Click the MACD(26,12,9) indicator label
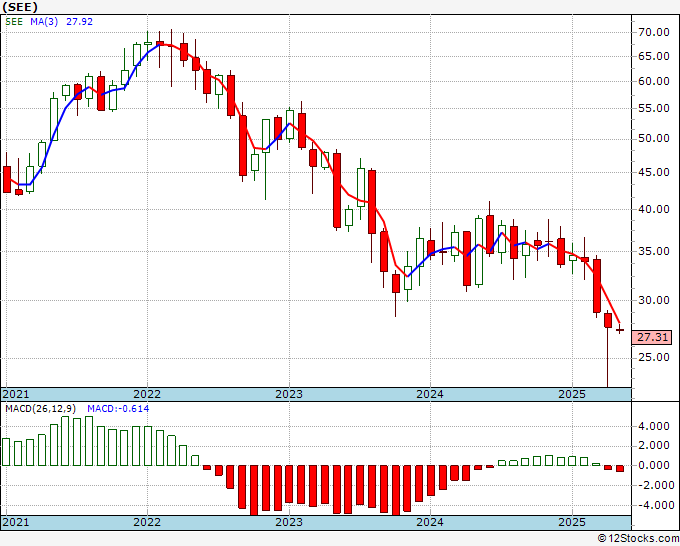The height and width of the screenshot is (546, 680). pos(40,409)
